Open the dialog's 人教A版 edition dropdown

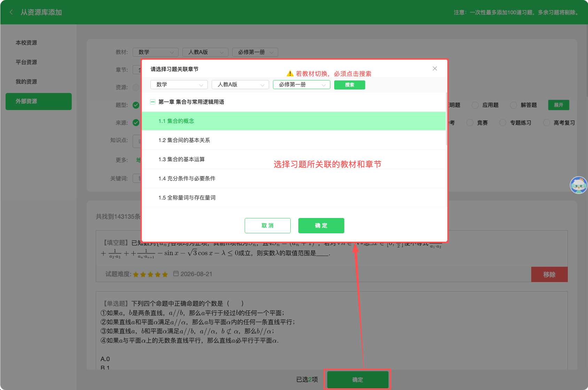(240, 85)
